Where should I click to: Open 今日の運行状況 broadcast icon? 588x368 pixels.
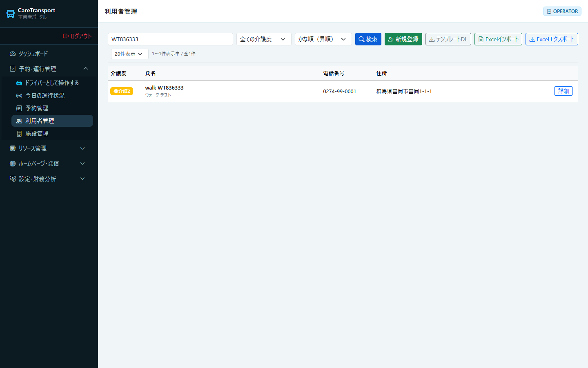(19, 95)
